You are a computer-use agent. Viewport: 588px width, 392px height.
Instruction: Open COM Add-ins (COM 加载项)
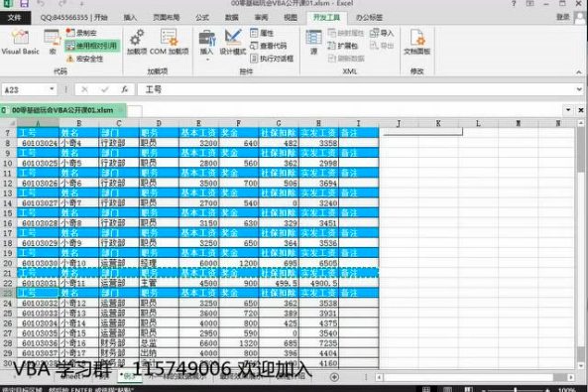[x=169, y=42]
